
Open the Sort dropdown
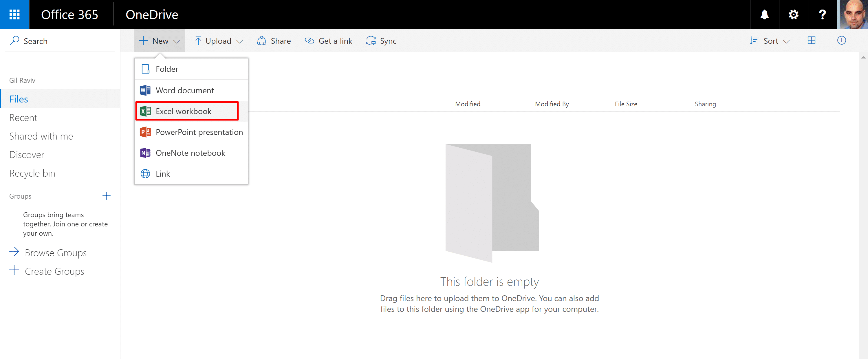(x=770, y=41)
